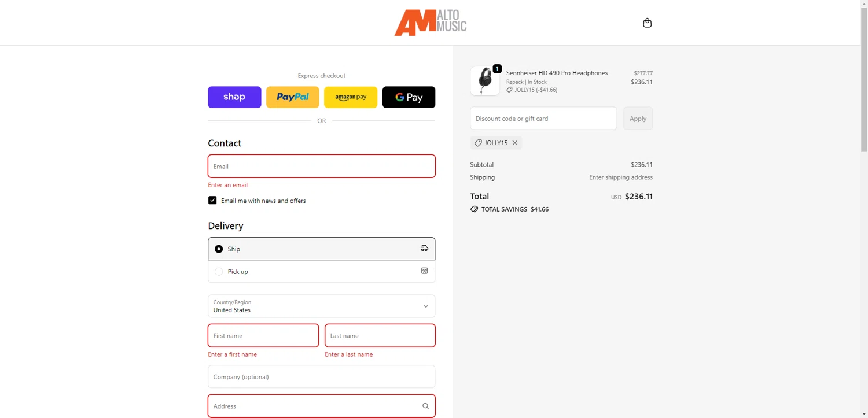Click the Pick up store icon
Image resolution: width=868 pixels, height=418 pixels.
click(x=424, y=271)
